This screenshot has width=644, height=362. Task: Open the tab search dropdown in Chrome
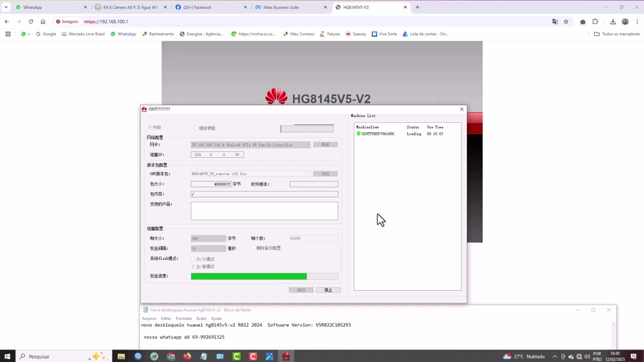[6, 7]
